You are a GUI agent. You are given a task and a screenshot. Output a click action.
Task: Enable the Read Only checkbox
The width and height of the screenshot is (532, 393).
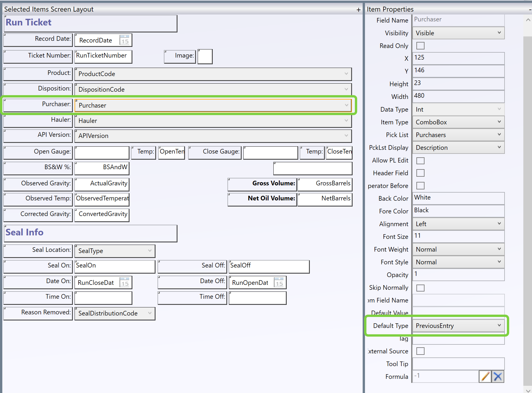click(x=420, y=46)
